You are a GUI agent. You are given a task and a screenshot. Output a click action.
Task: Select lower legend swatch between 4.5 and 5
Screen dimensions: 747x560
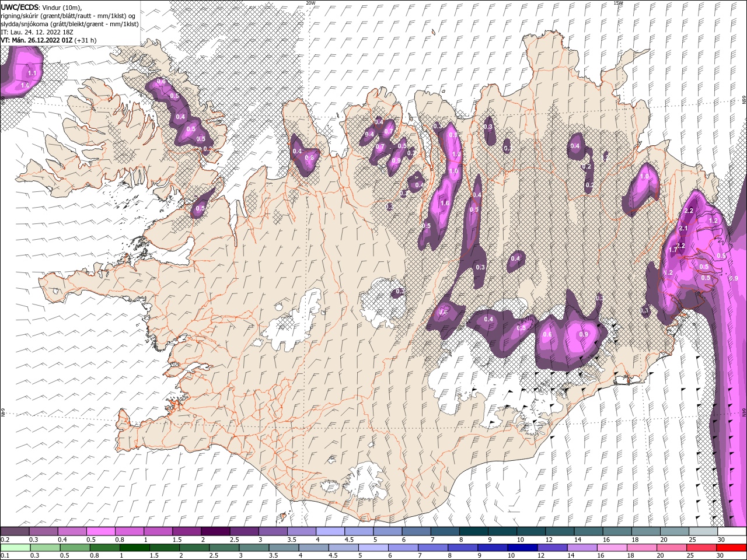click(x=344, y=548)
